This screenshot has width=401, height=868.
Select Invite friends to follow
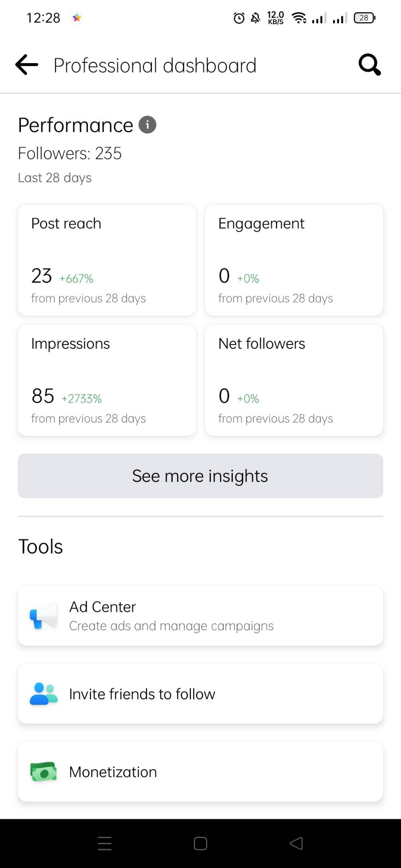coord(200,694)
